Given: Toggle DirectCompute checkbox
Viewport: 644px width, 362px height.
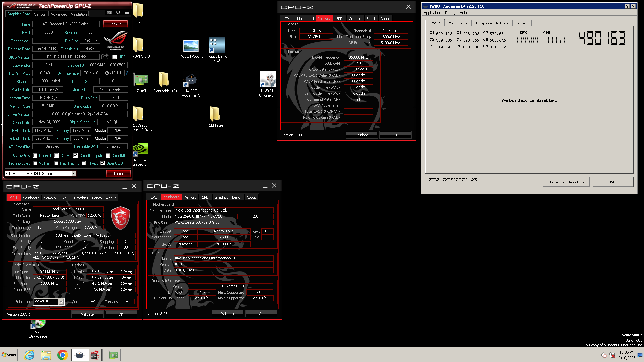Looking at the screenshot, I should tap(76, 156).
